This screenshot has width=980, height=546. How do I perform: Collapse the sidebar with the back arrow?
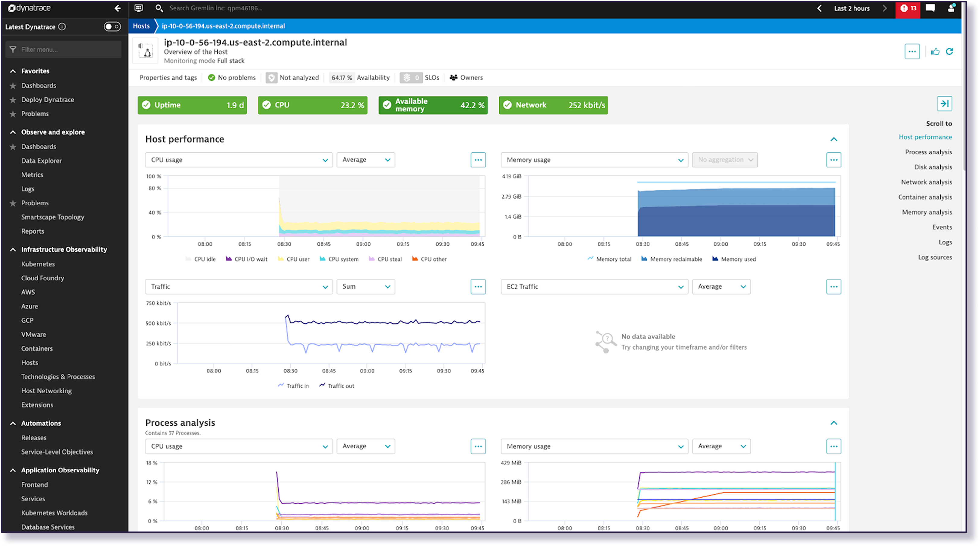[x=118, y=8]
